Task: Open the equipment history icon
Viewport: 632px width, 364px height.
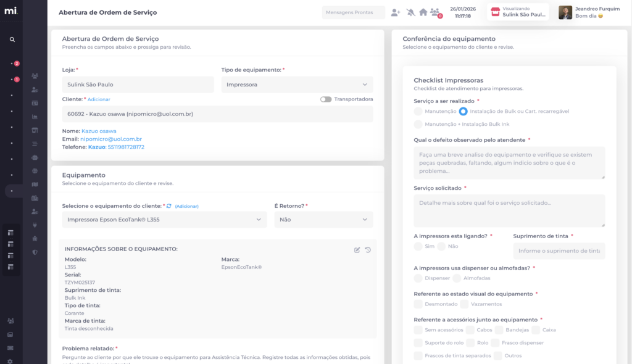Action: [368, 250]
